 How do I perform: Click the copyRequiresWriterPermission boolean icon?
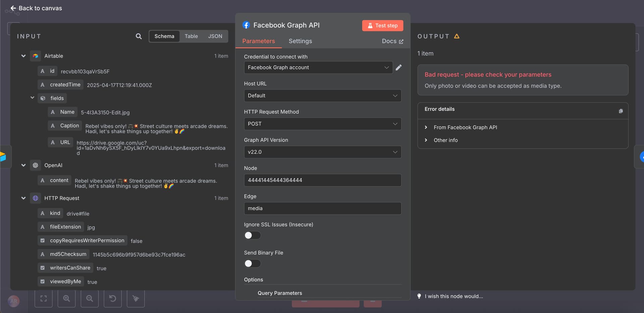coord(43,241)
